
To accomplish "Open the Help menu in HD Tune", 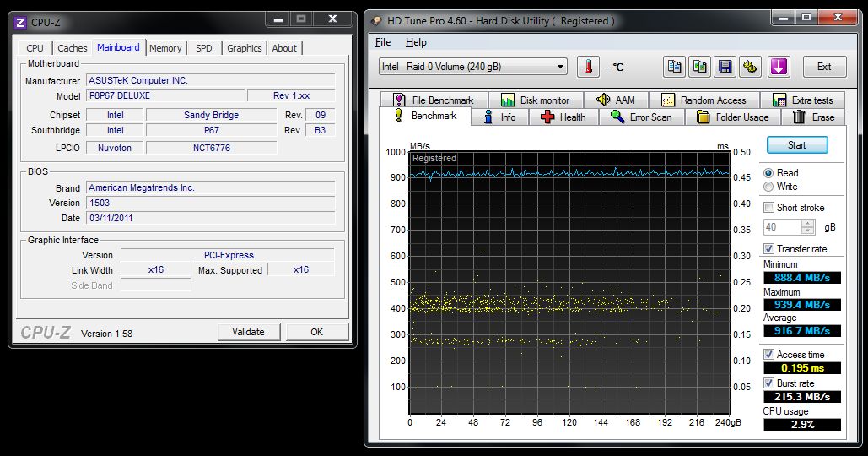I will (x=416, y=42).
